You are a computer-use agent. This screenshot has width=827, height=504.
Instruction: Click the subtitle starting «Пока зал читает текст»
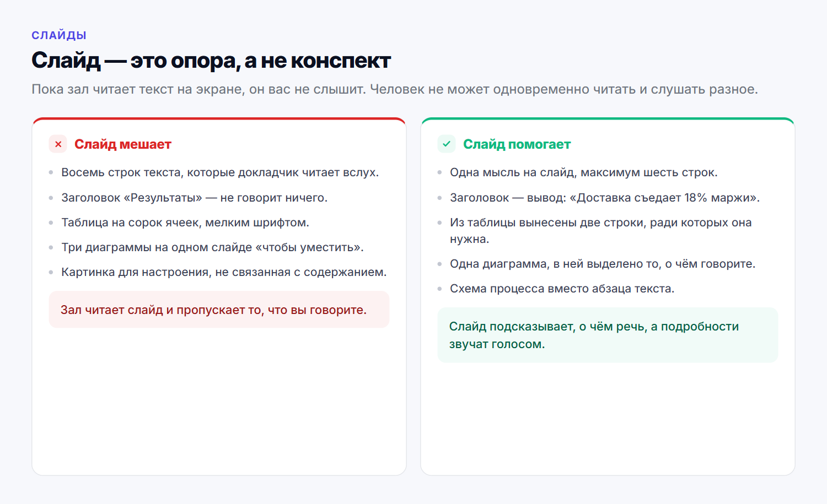[395, 89]
